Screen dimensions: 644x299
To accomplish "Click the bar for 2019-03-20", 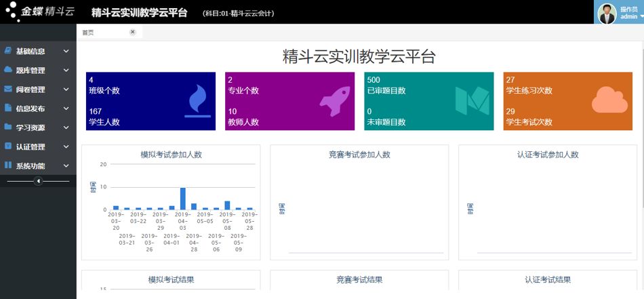I will coord(116,208).
